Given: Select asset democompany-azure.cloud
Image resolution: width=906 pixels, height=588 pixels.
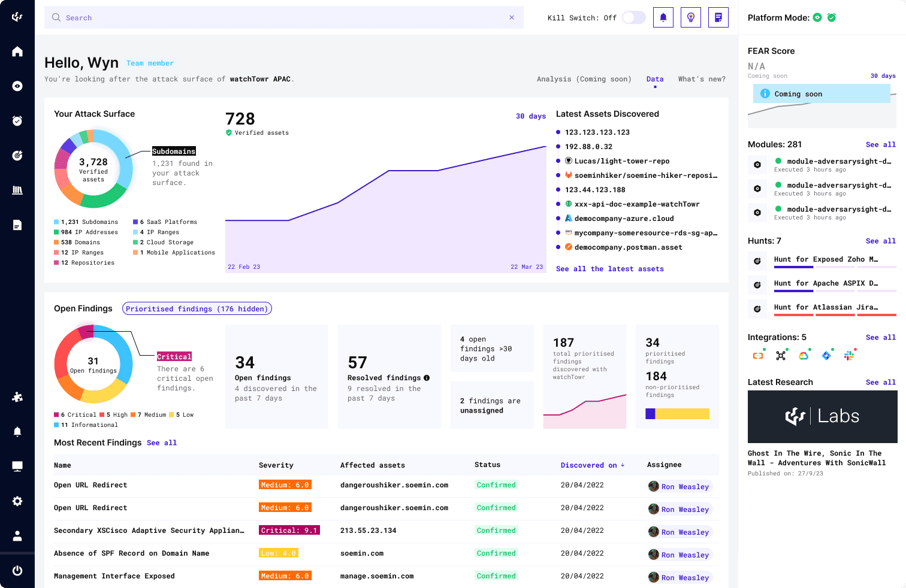Looking at the screenshot, I should pyautogui.click(x=624, y=219).
